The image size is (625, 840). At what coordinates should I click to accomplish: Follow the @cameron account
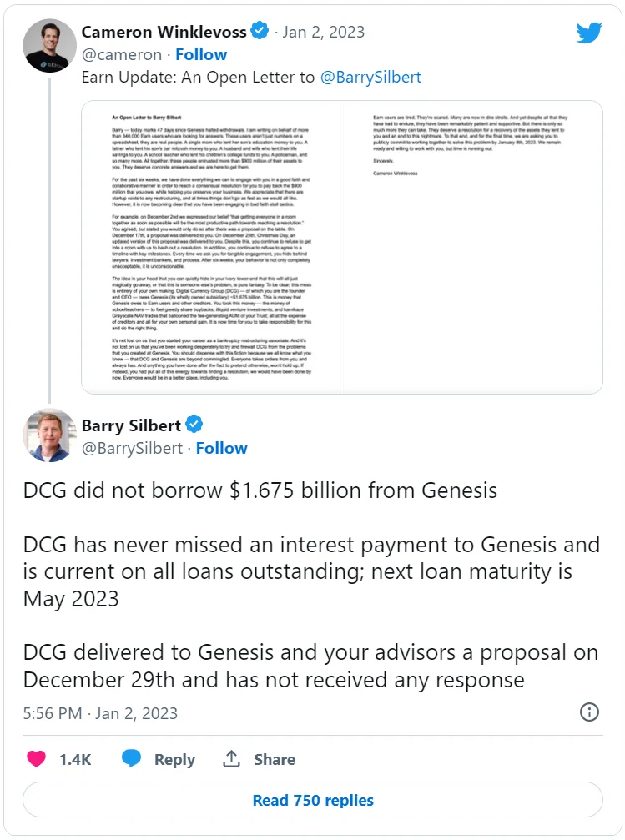200,54
